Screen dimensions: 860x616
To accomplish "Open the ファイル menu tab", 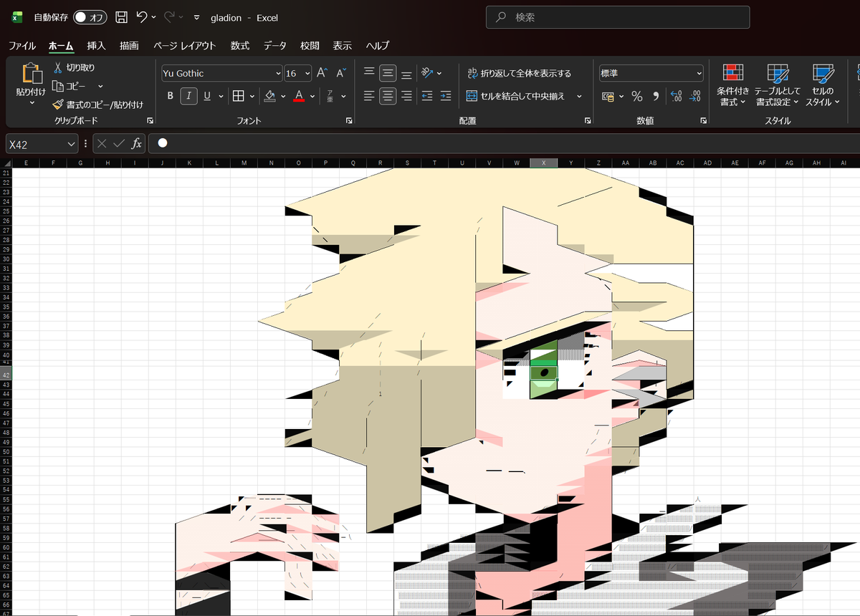I will [22, 46].
